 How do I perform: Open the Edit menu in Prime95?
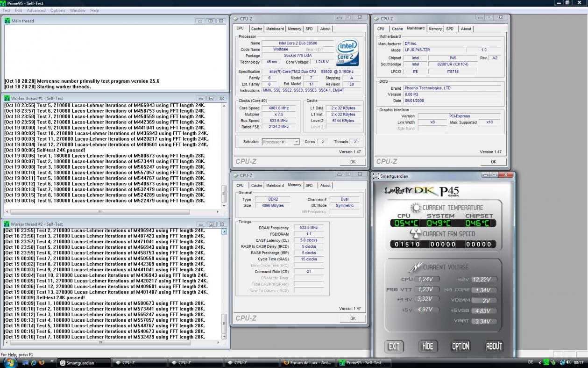click(19, 10)
